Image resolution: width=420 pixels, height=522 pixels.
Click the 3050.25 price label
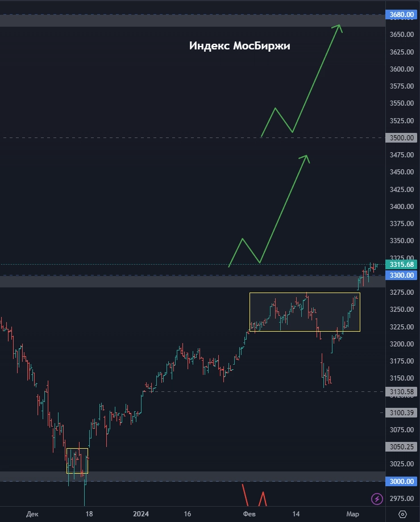[x=401, y=447]
